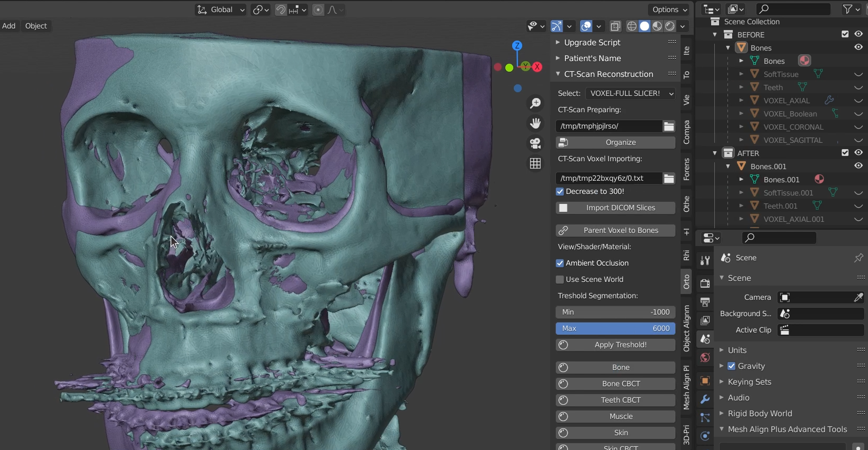
Task: Click the zoom magnifier in the viewport
Action: click(535, 103)
